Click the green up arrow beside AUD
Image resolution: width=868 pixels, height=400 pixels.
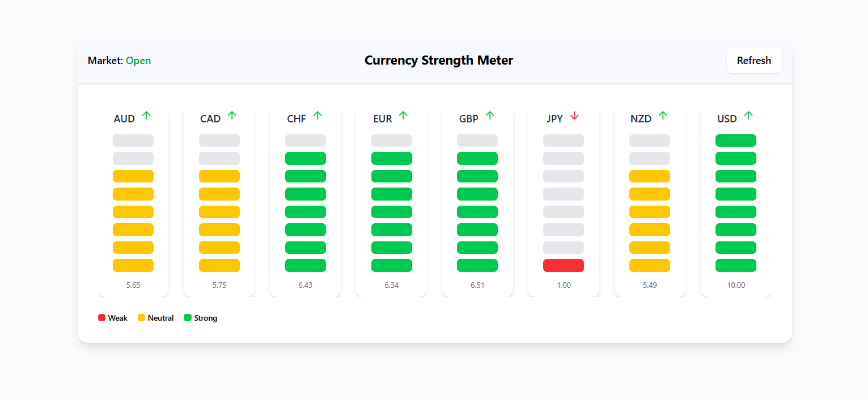(146, 116)
